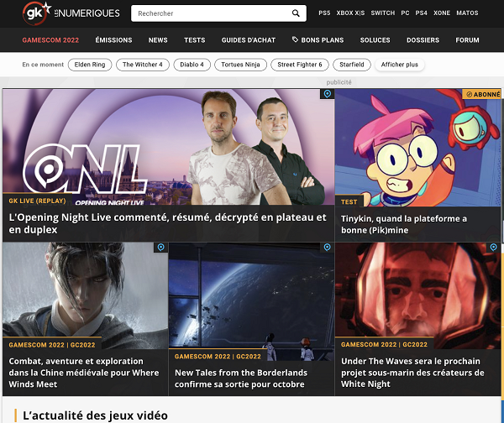Expand tags with Afficher plus

400,65
